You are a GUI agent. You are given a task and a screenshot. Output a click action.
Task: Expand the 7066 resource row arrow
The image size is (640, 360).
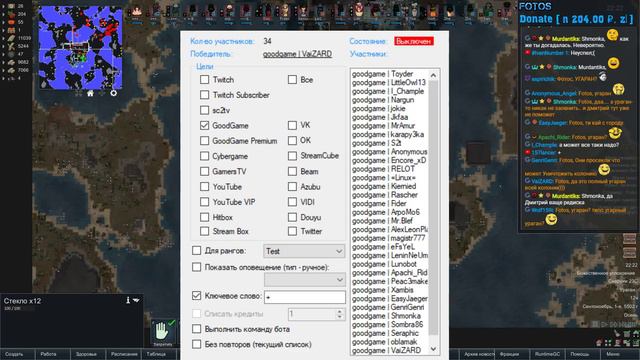(x=4, y=70)
